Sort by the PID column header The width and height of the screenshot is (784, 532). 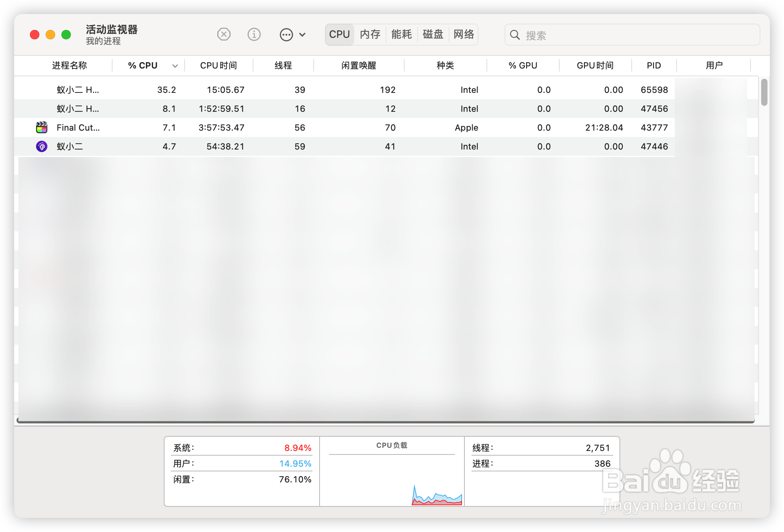coord(654,65)
